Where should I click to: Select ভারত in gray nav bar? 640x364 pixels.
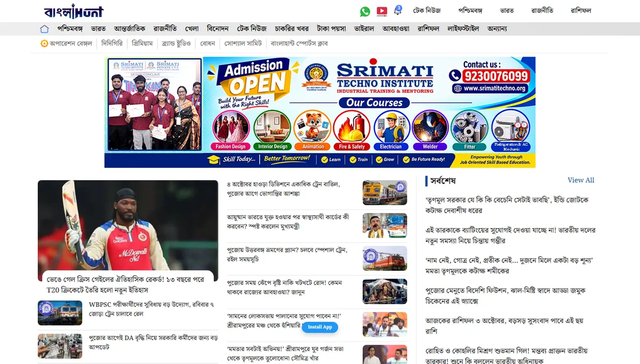tap(99, 29)
